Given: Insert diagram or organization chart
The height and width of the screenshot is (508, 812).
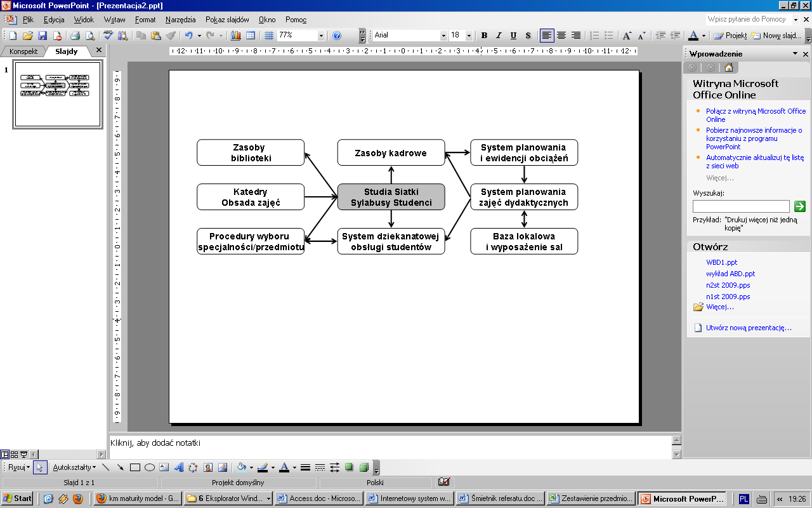Looking at the screenshot, I should pos(193,467).
